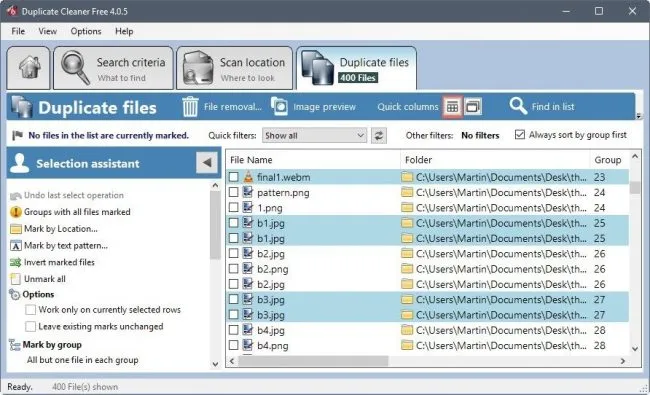Open the File menu
This screenshot has width=650, height=395.
tap(18, 31)
